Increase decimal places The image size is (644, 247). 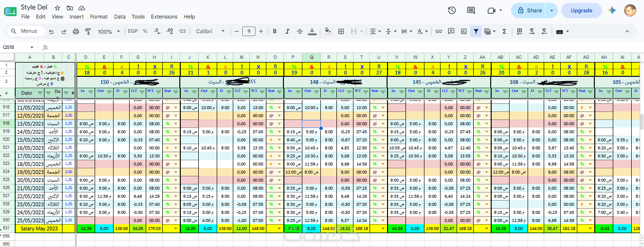169,31
